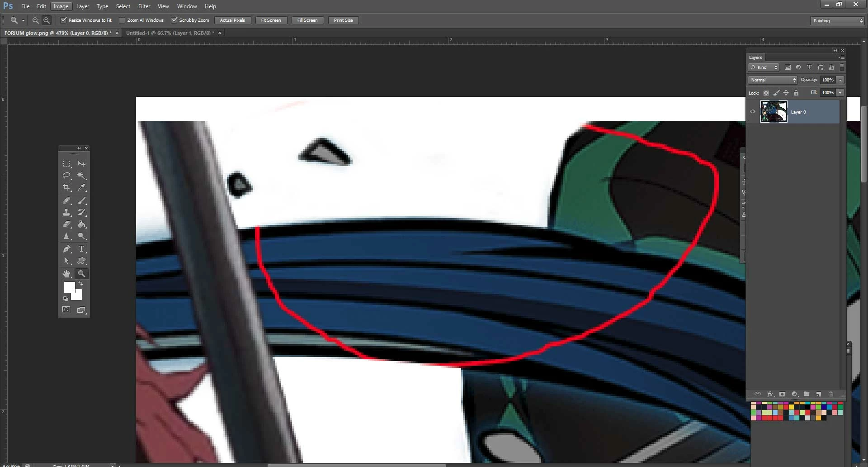Select the Lasso tool
The width and height of the screenshot is (868, 467).
tap(66, 176)
